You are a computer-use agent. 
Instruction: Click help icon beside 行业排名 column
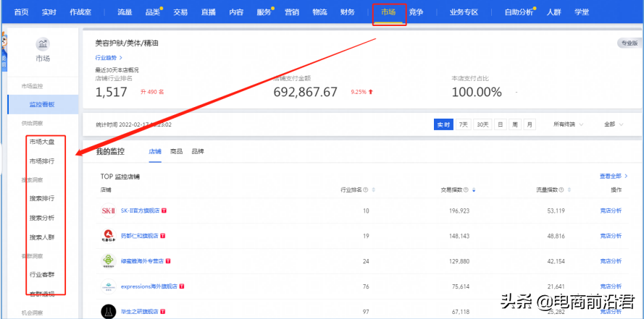(x=366, y=190)
